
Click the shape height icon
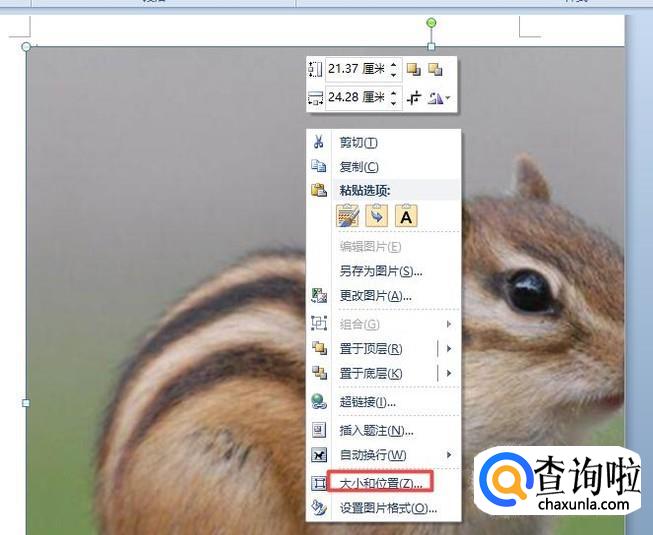click(315, 69)
